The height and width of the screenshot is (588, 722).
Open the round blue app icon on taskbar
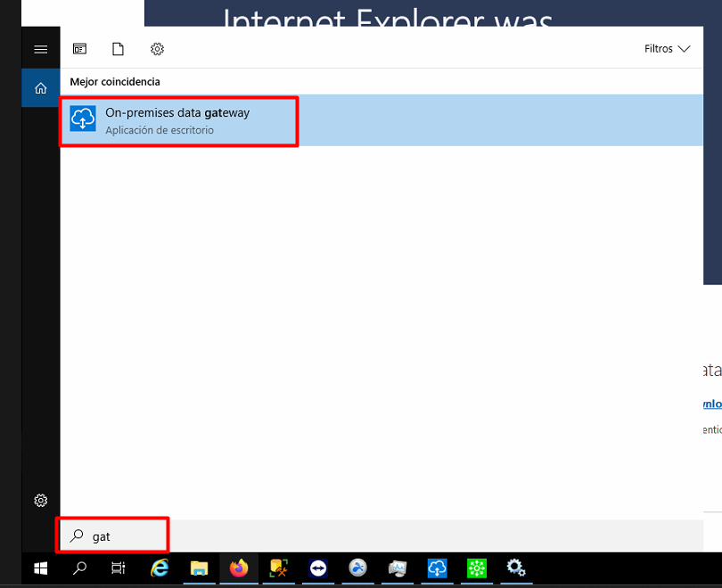click(357, 568)
